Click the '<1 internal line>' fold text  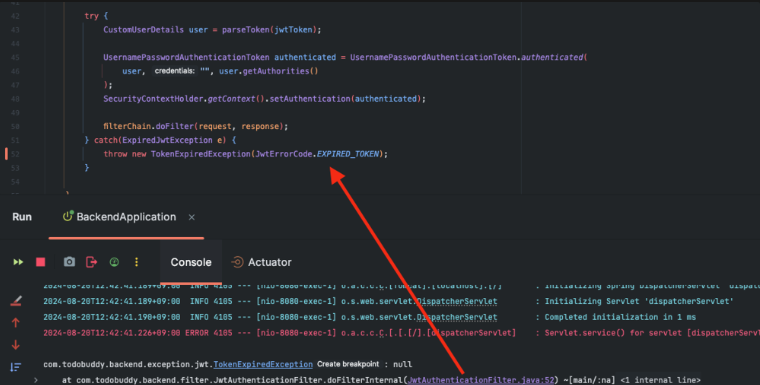(660, 380)
